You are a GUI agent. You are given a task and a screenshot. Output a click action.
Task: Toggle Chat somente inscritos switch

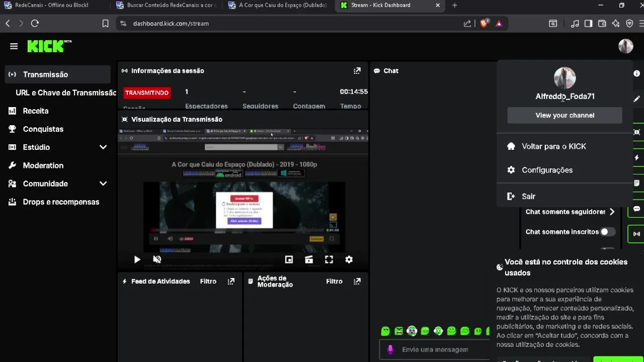(x=608, y=232)
